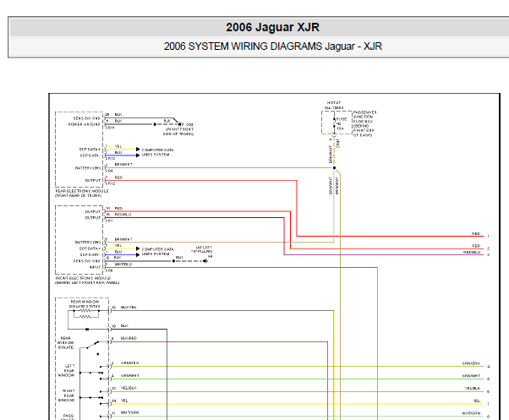Select "YEL/BLK" label at right wire end 6
Viewport: 509px width, 420px height.
coord(473,388)
